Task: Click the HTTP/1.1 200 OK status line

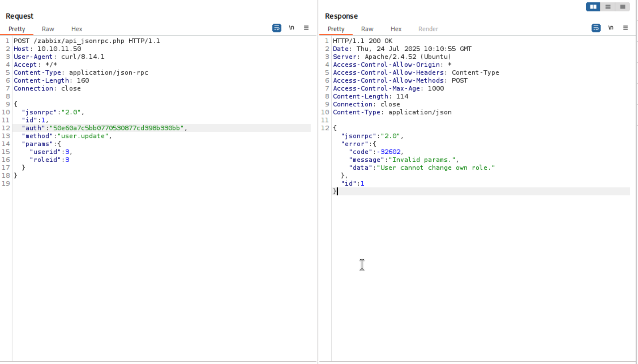Action: pos(362,41)
